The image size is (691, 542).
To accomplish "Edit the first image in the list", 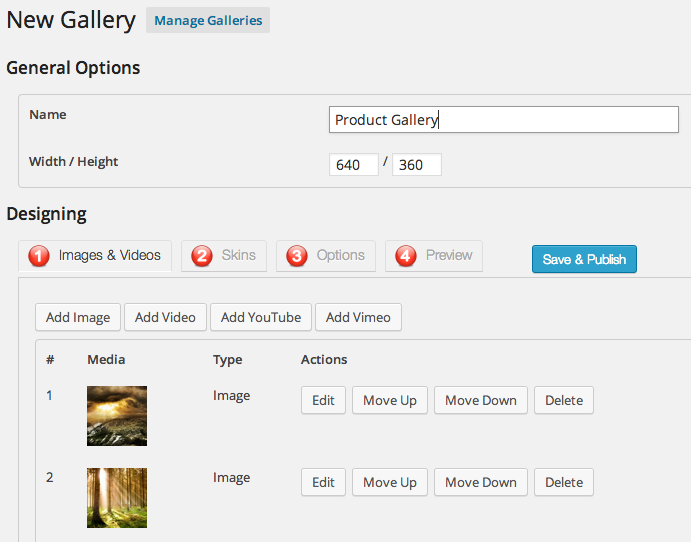I will coord(323,400).
